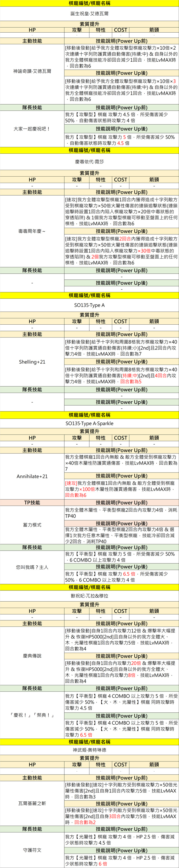
Task: Select the 毒毒周年慶～ skill name cell
Action: 32,231
